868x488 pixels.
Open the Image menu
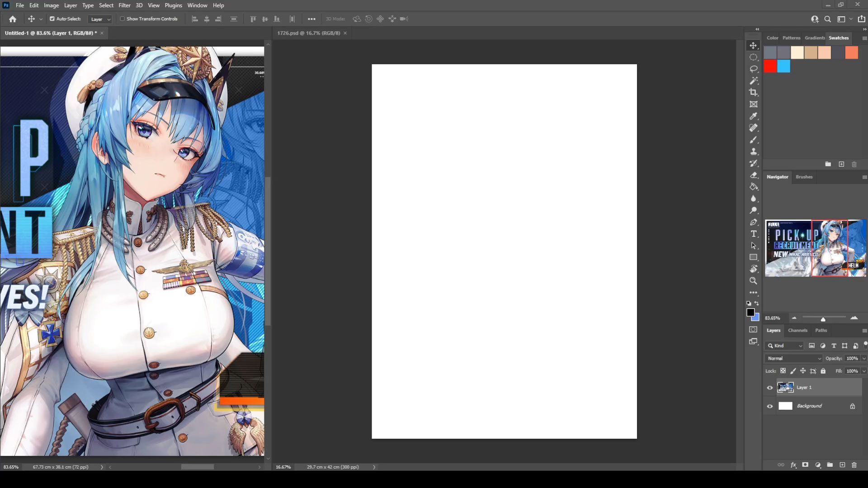51,5
